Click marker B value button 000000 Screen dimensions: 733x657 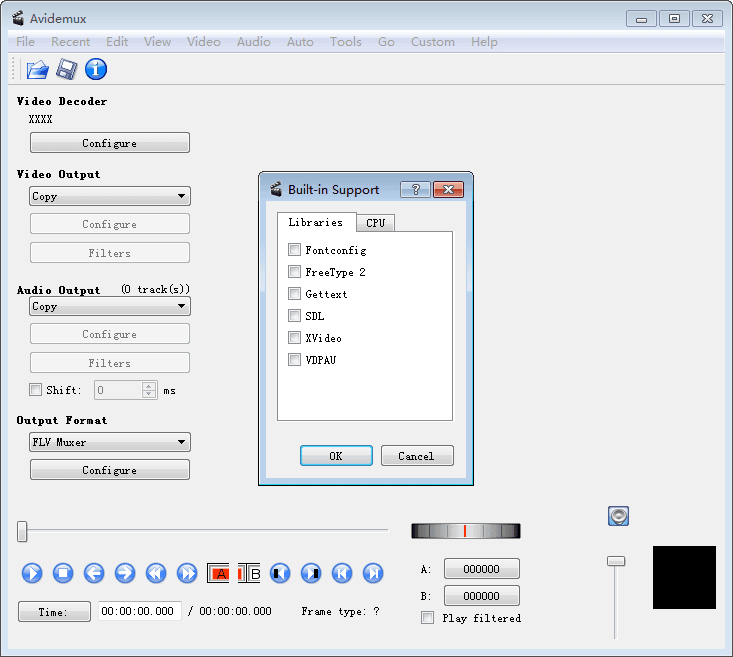point(481,596)
